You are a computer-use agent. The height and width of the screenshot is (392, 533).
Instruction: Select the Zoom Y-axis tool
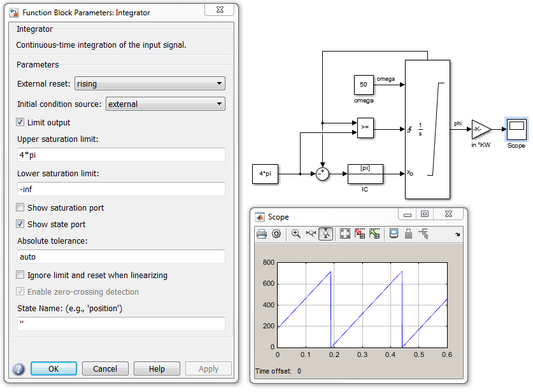click(325, 234)
